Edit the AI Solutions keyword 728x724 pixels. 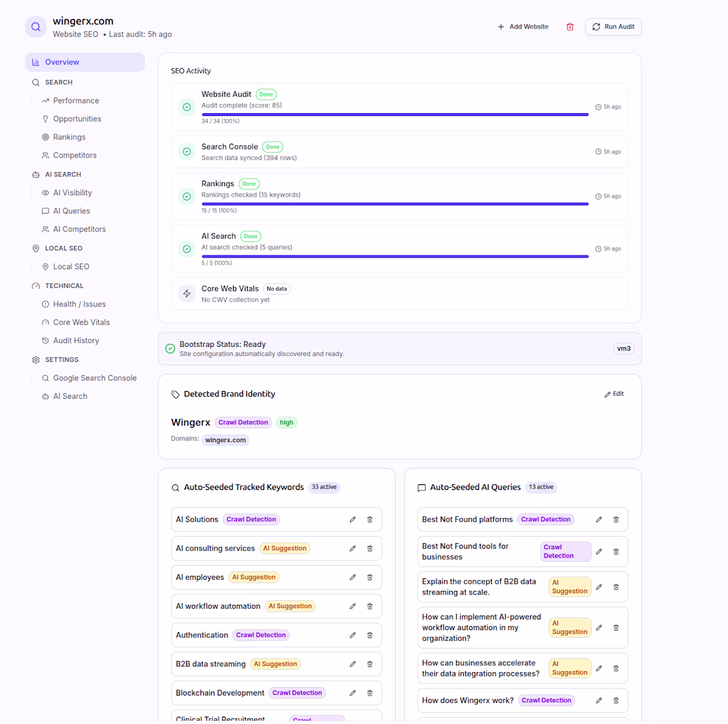point(353,520)
